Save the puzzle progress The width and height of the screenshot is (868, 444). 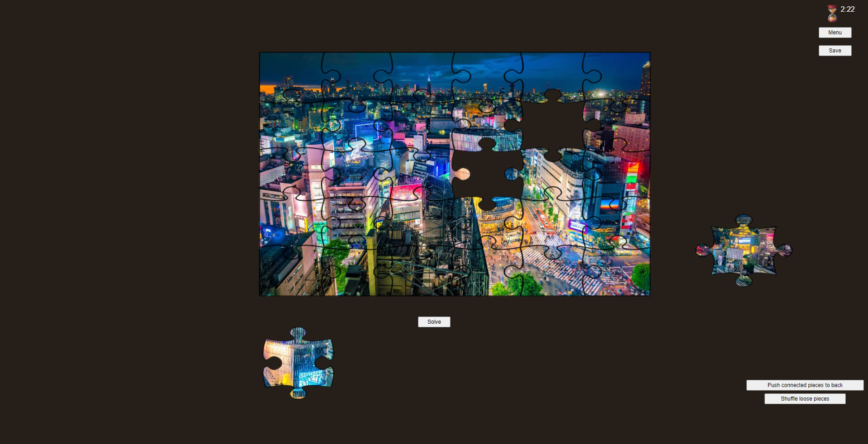[835, 50]
